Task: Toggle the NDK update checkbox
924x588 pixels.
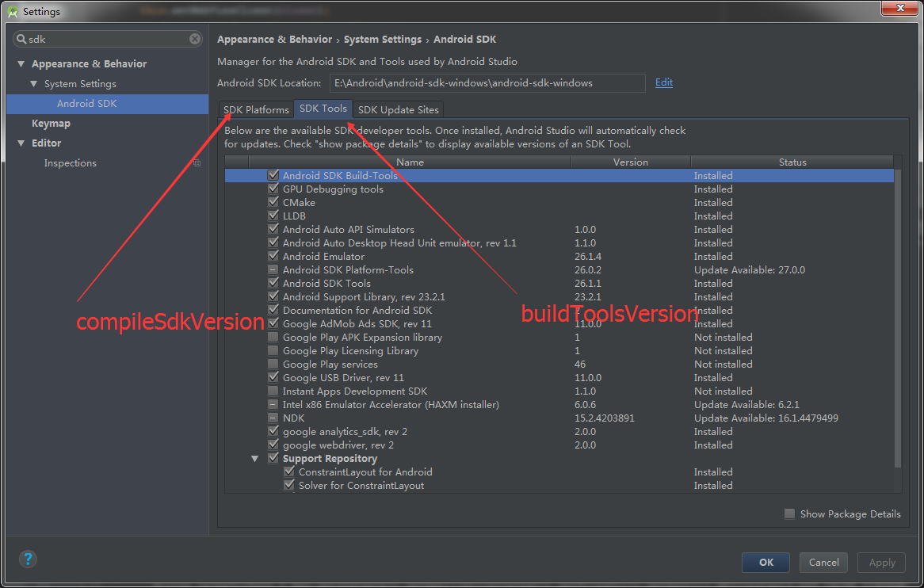Action: 273,418
